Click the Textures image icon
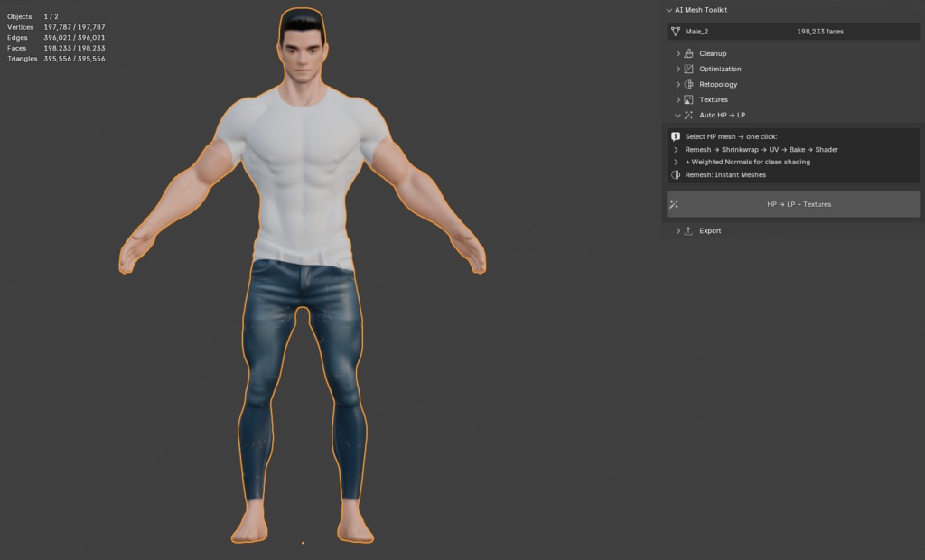Screen dimensions: 925x560 point(688,99)
